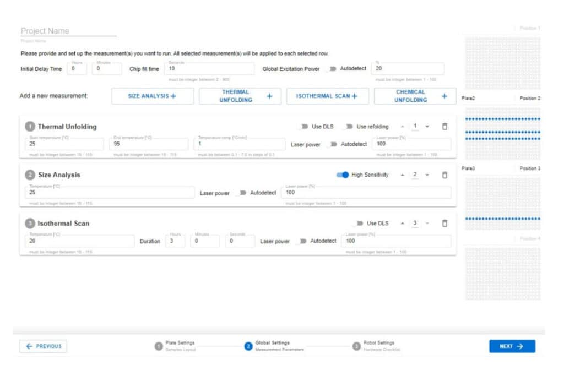Move Thermal Unfolding down in order

[427, 127]
